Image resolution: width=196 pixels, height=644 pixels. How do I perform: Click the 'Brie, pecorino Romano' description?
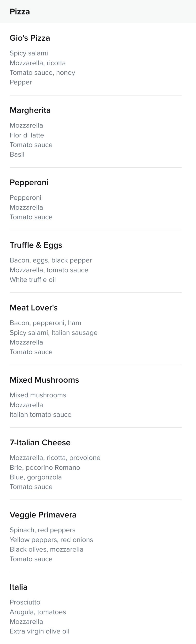pos(45,468)
